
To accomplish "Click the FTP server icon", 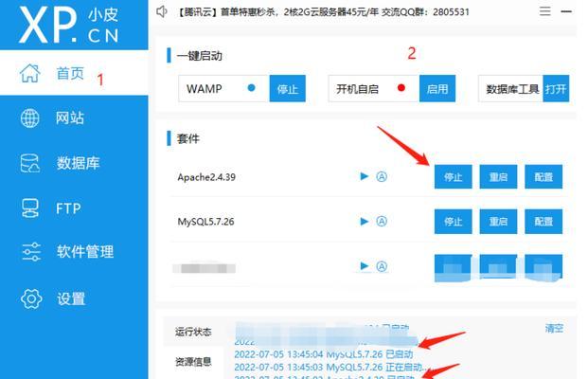I will [30, 208].
